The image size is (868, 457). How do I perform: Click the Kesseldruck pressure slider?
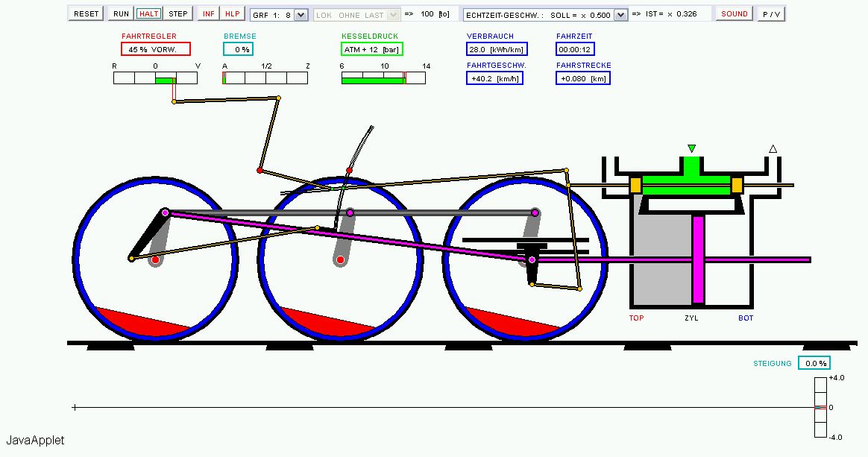coord(383,78)
